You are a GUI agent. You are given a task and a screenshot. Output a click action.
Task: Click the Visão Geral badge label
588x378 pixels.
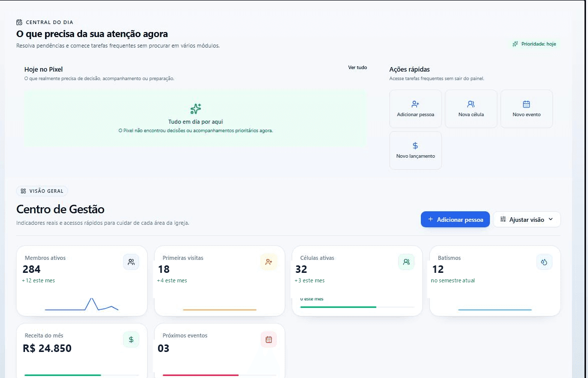(x=47, y=191)
